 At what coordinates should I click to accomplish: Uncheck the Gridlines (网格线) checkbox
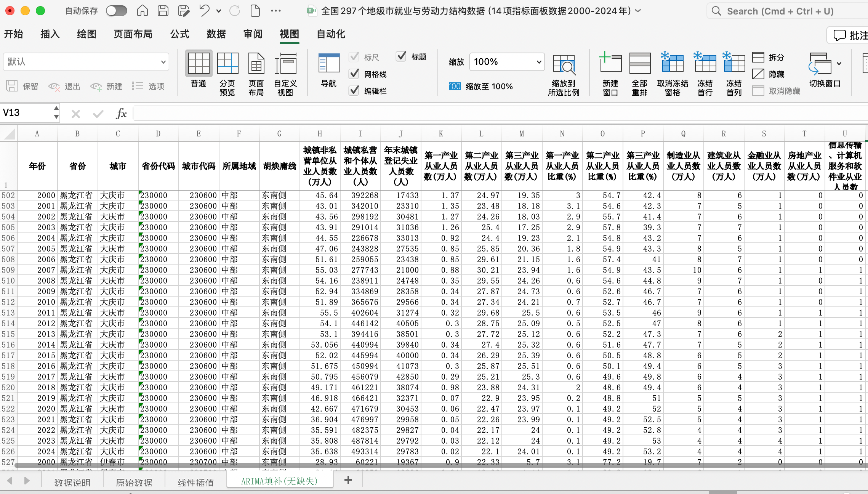(354, 74)
